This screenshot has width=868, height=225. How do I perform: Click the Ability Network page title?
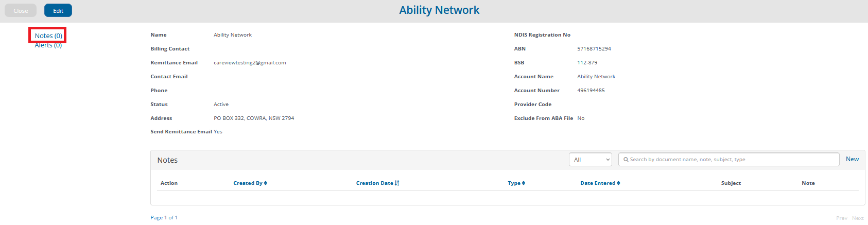[439, 10]
